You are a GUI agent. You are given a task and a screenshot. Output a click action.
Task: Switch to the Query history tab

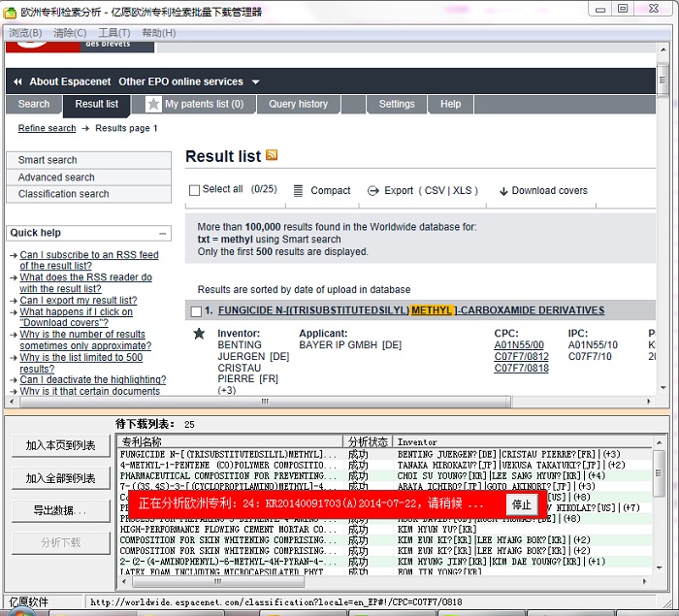pos(298,104)
